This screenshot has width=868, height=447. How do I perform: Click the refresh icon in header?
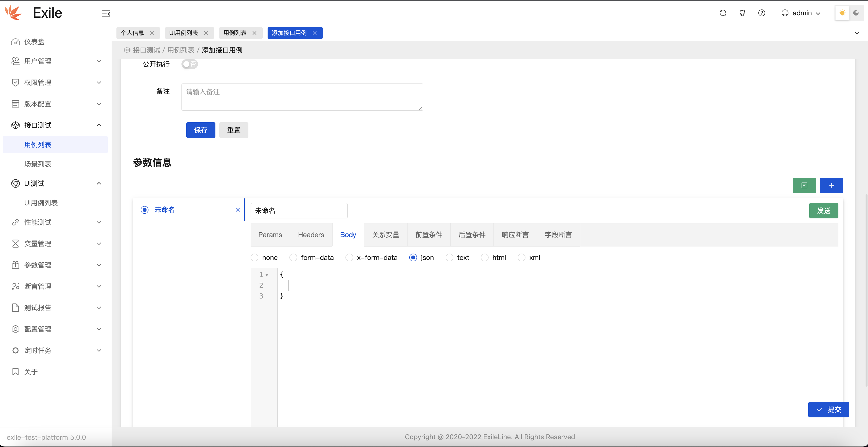[x=723, y=13]
